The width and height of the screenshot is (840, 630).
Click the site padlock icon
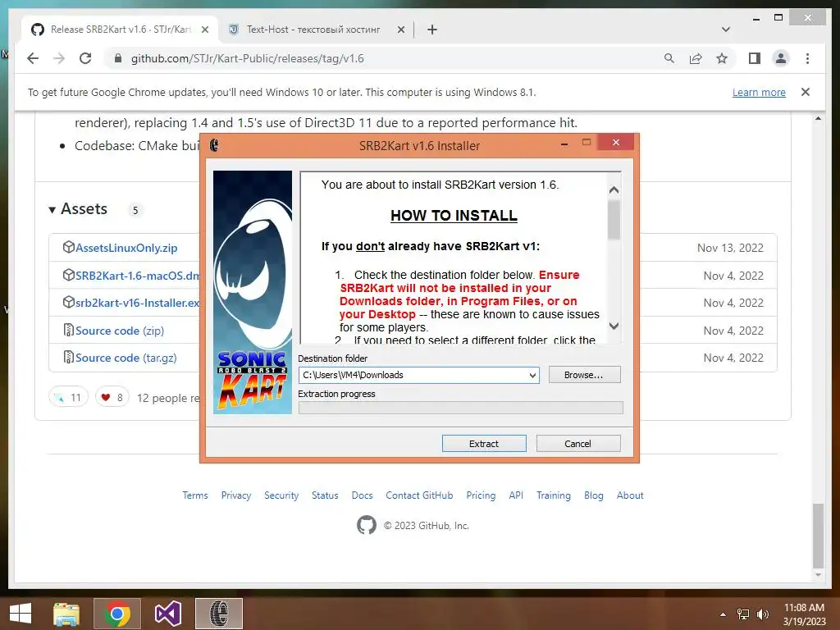[118, 58]
